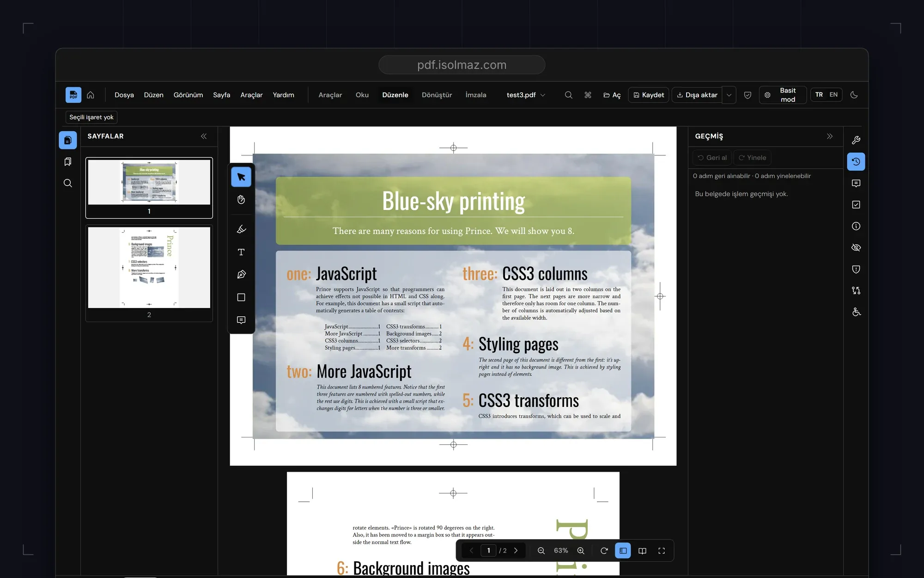Image resolution: width=924 pixels, height=578 pixels.
Task: Select the arrow selection tool
Action: point(241,177)
